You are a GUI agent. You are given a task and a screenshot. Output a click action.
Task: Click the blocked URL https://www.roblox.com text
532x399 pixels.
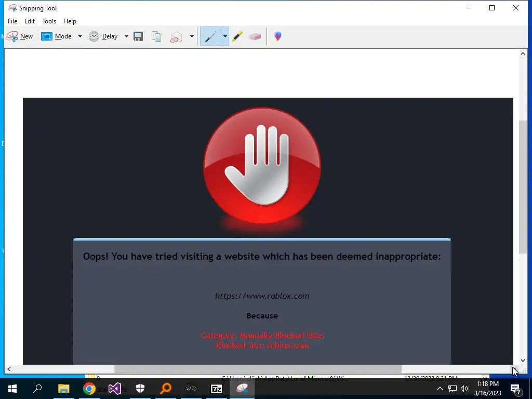(262, 296)
